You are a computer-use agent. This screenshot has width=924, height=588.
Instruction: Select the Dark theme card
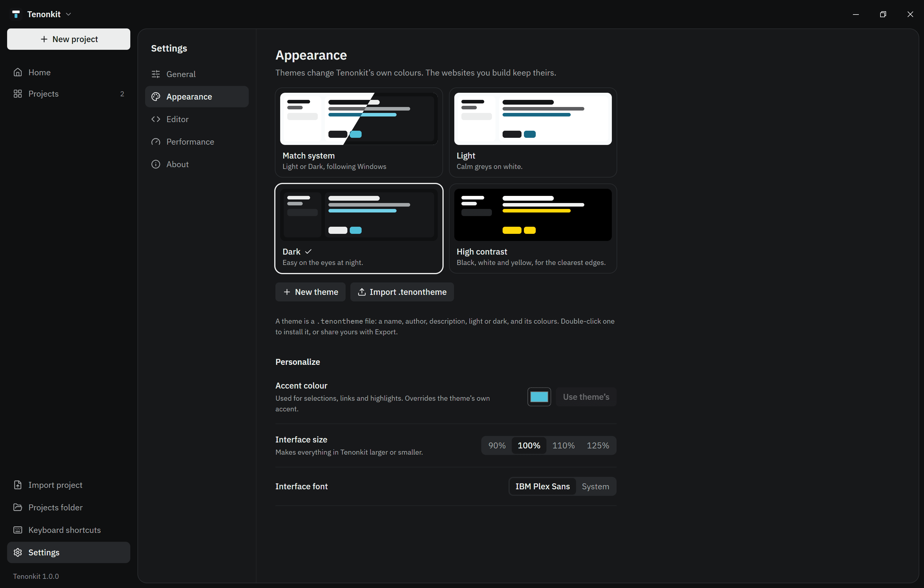359,229
